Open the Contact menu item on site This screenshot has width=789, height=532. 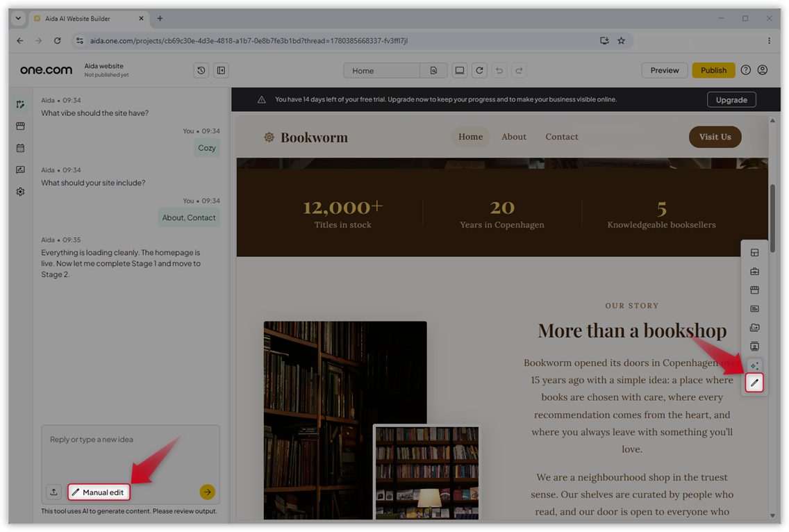562,137
